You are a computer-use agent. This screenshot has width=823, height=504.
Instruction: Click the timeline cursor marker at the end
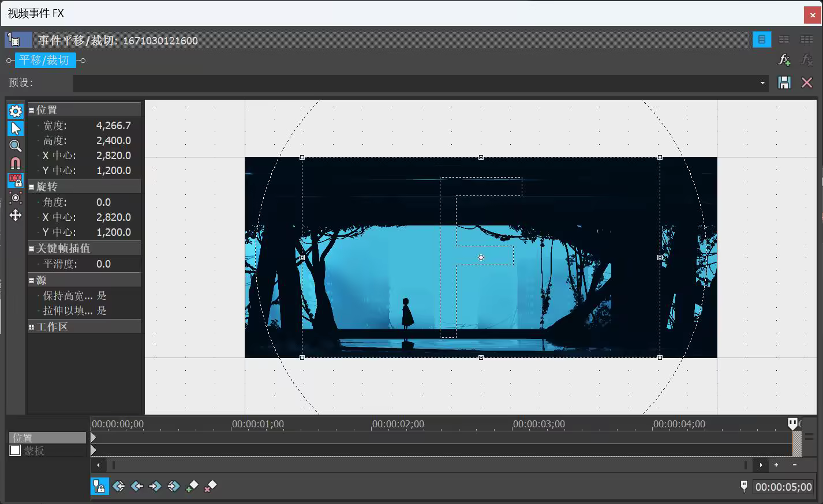point(793,424)
